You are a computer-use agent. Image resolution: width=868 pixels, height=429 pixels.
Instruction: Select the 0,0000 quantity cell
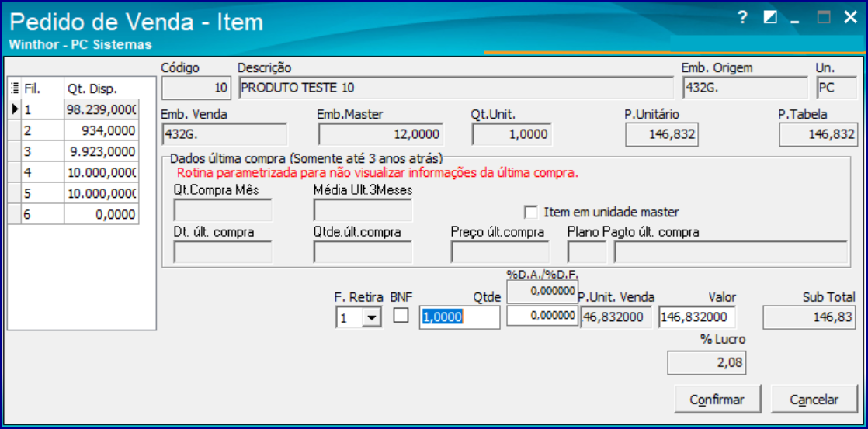(101, 214)
